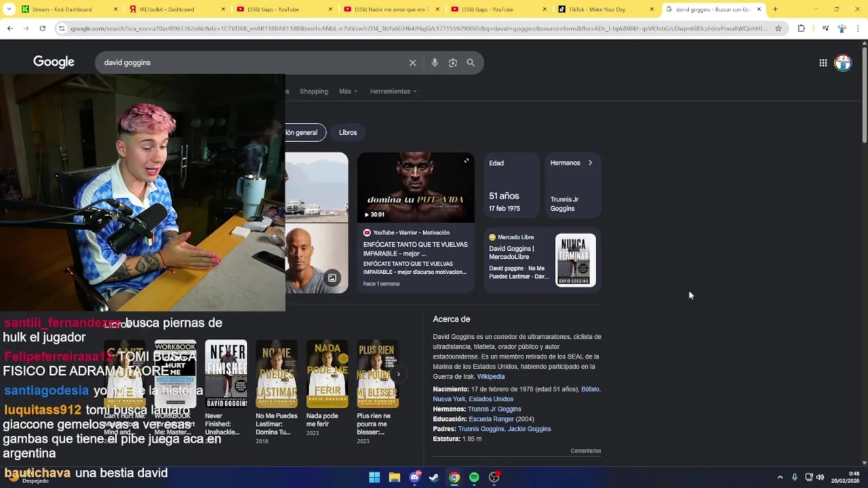868x488 pixels.
Task: Click the browser address bar URL
Action: tap(419, 28)
